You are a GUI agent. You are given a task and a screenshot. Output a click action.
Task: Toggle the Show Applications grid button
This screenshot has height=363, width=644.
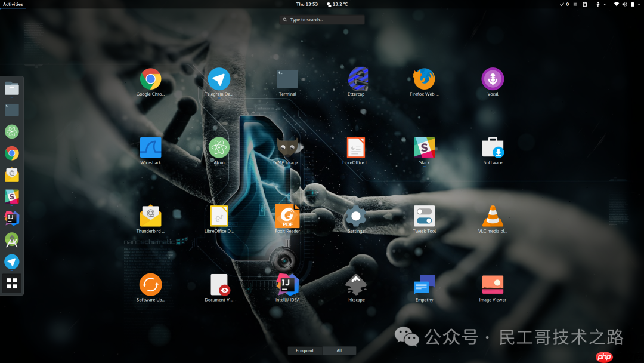tap(12, 283)
